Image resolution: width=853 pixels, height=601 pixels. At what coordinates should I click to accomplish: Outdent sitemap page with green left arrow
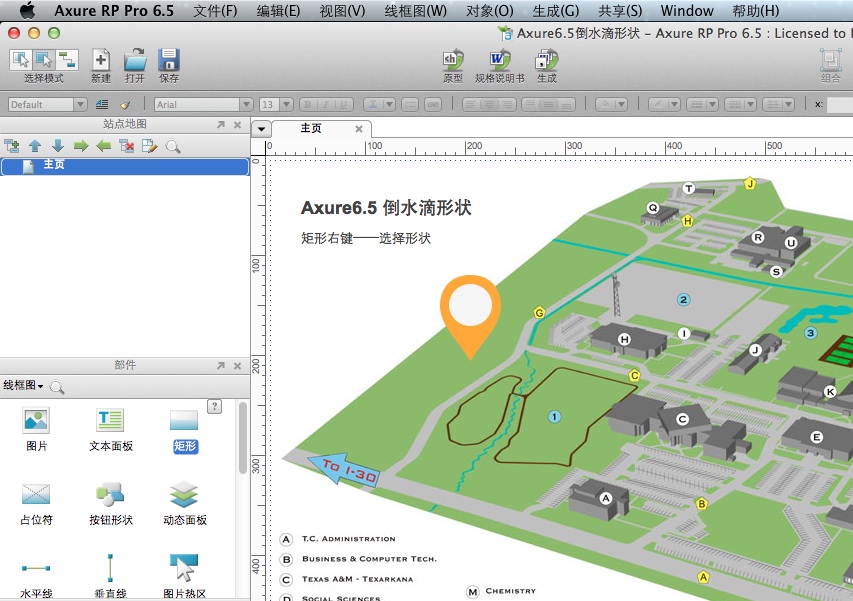(104, 146)
